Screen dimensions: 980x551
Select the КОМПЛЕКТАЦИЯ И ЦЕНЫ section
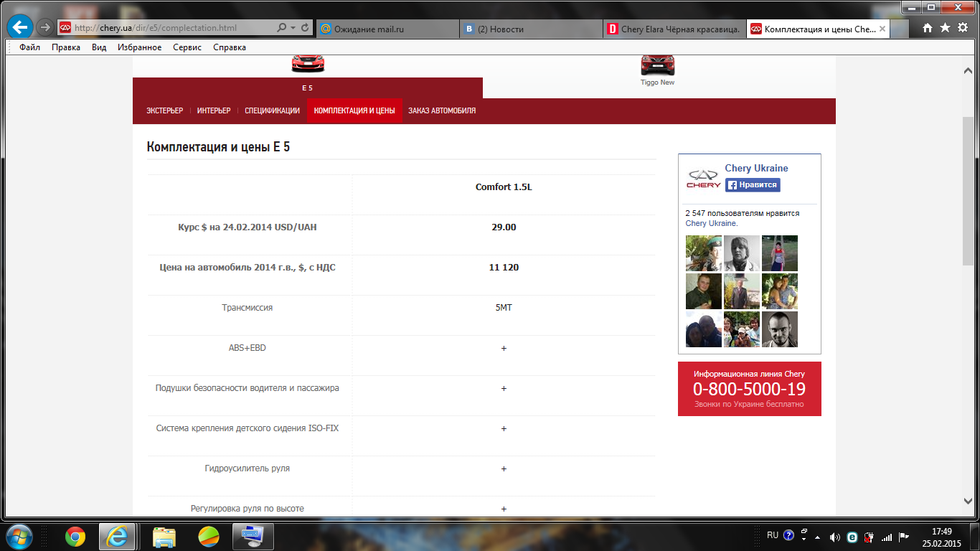click(x=354, y=111)
